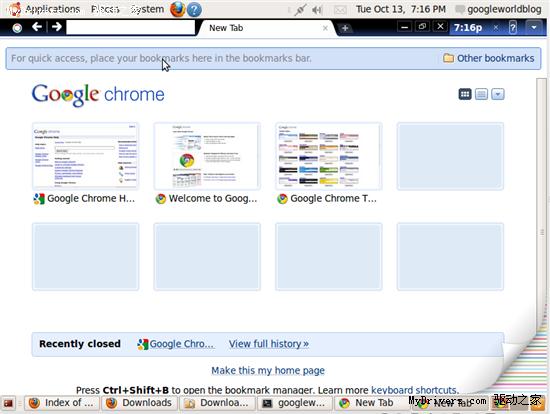Switch to list view of most visited
550x414 pixels.
pyautogui.click(x=481, y=94)
